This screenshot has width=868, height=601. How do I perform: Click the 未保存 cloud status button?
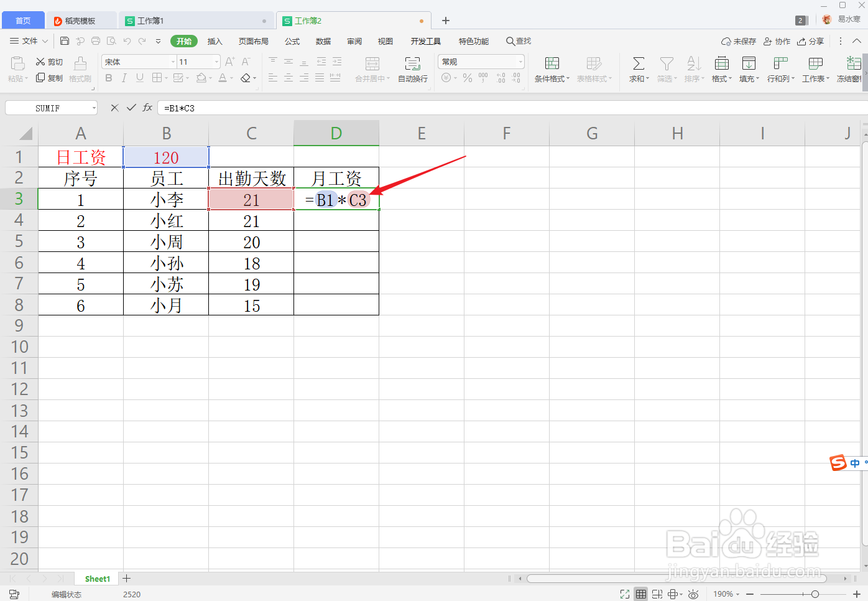[739, 41]
